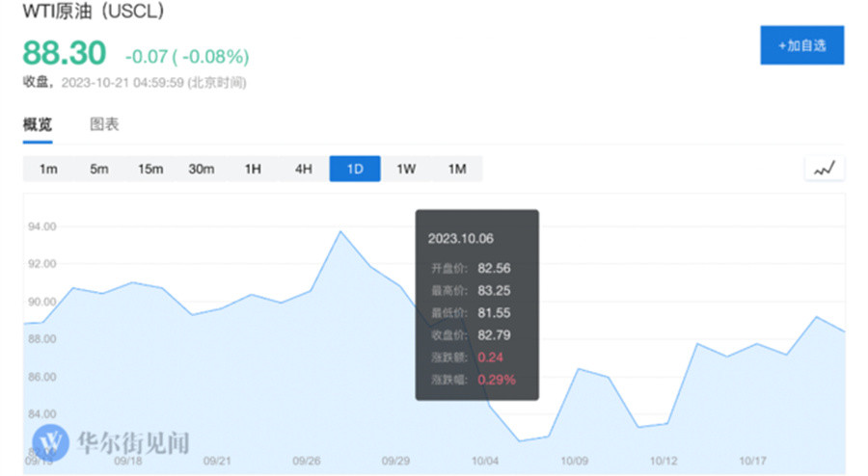Screen dimensions: 868x476
Task: Click the 09/18 x-axis date label
Action: pos(128,461)
